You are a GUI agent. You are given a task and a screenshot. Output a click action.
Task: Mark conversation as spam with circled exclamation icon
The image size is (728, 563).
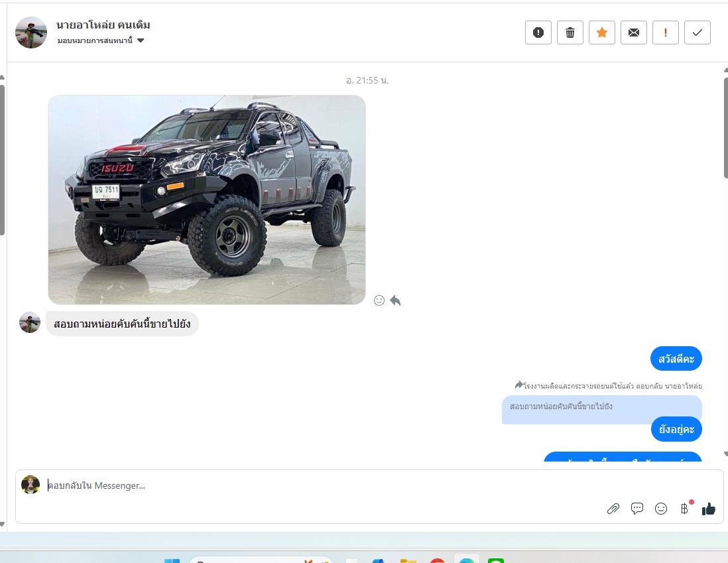(x=538, y=32)
